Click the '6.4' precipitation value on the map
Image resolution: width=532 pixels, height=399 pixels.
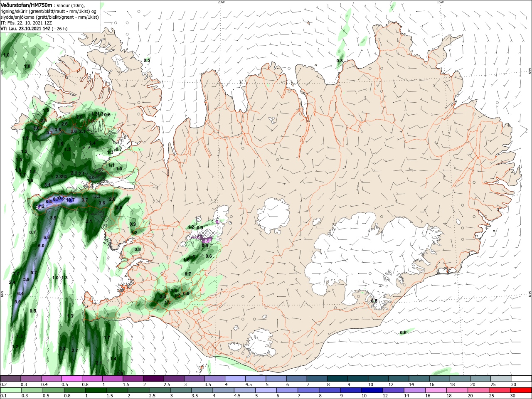point(20,293)
